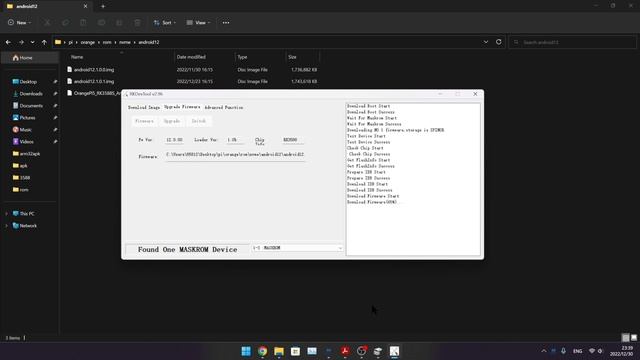Expand the Network tree node

coord(6,226)
